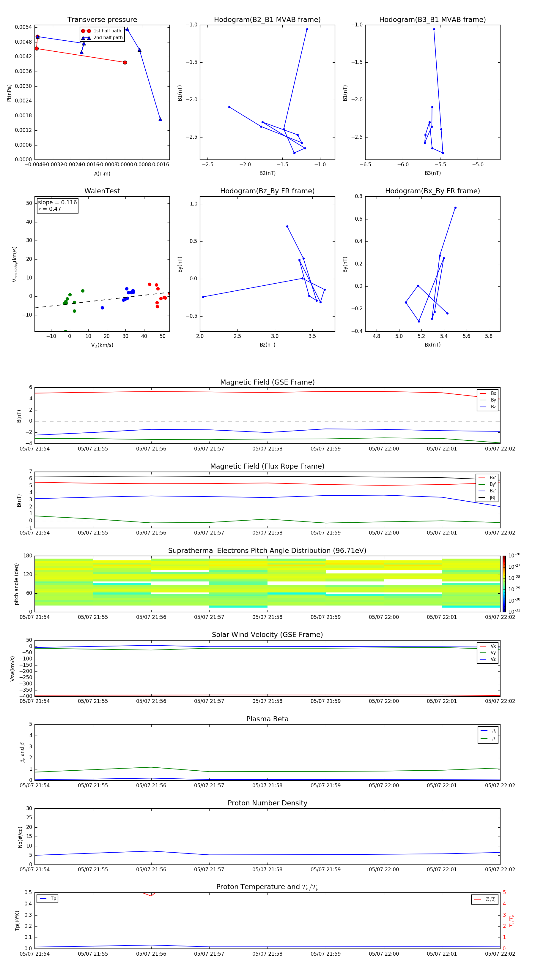Click the "pitch angle (deg)" y-axis label
The height and width of the screenshot is (980, 535).
coord(16,584)
